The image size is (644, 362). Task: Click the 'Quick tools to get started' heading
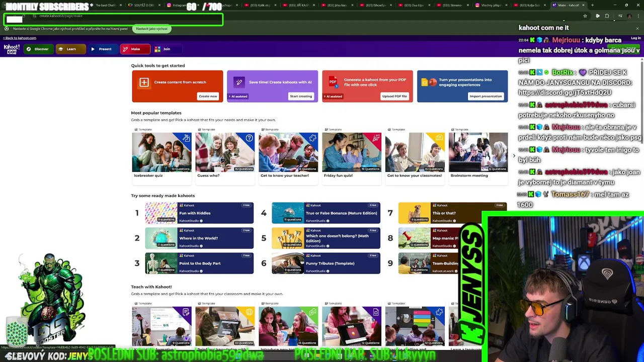click(x=158, y=65)
